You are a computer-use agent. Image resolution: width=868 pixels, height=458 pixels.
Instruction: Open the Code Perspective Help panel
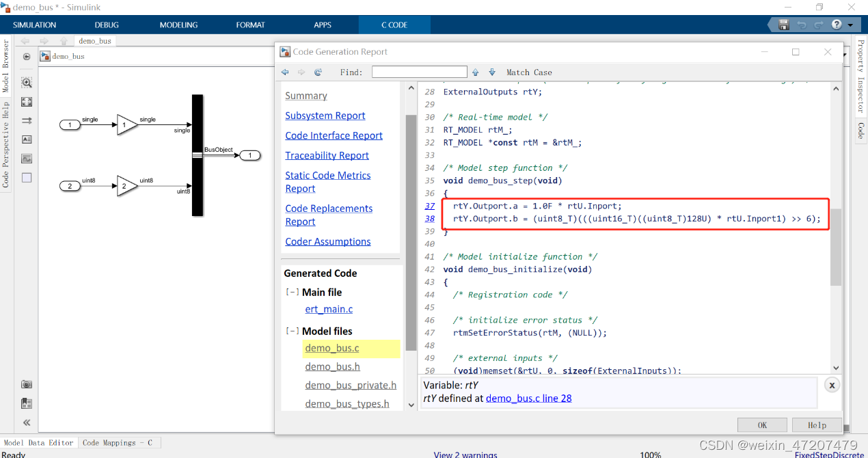tap(5, 145)
